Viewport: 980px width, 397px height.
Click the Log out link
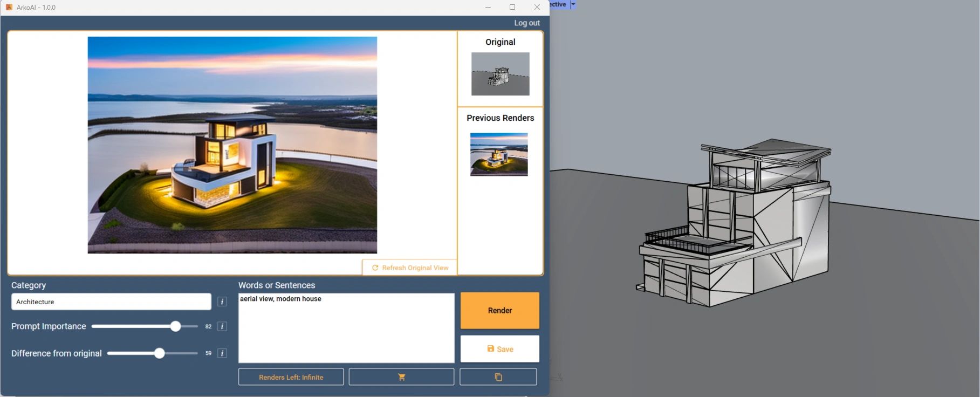pos(526,23)
